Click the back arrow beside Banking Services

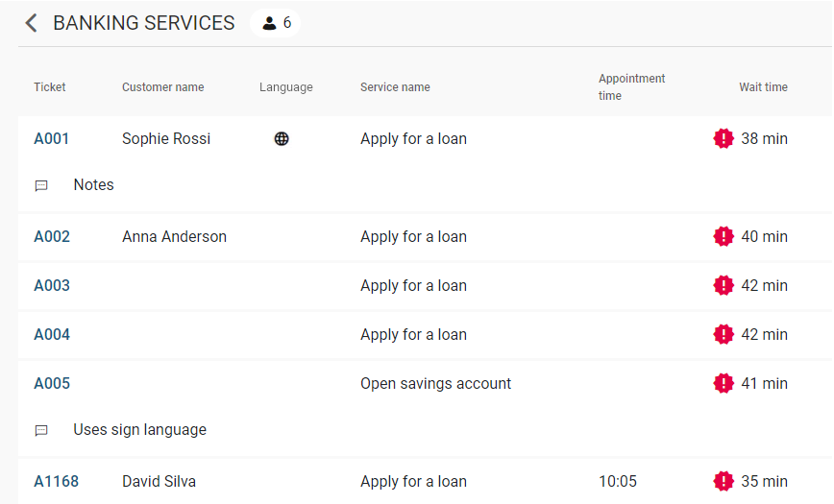point(32,23)
